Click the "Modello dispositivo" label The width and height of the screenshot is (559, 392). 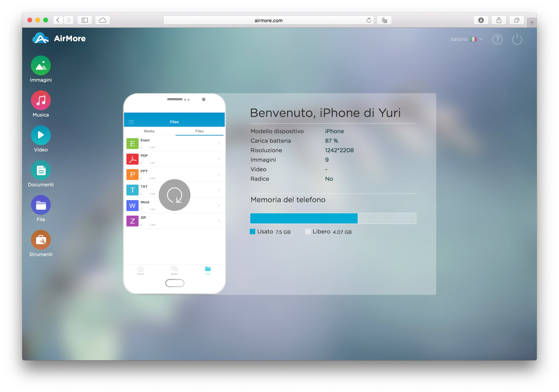pyautogui.click(x=277, y=131)
